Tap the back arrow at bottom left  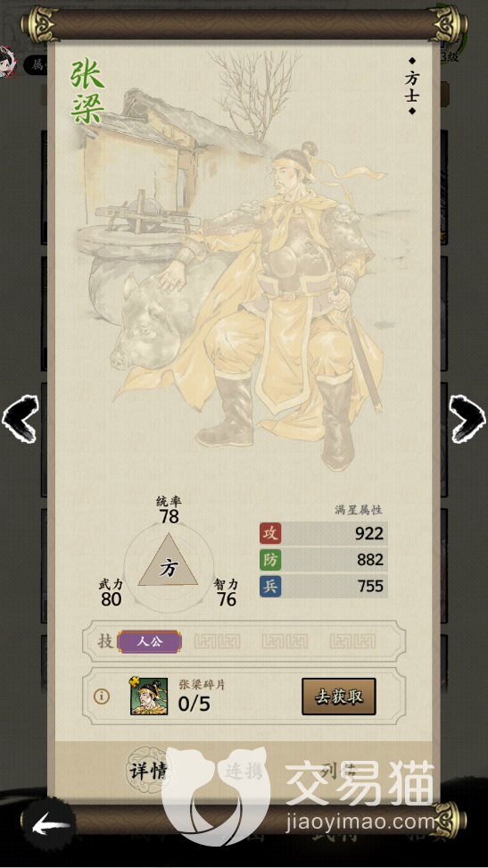point(51,827)
